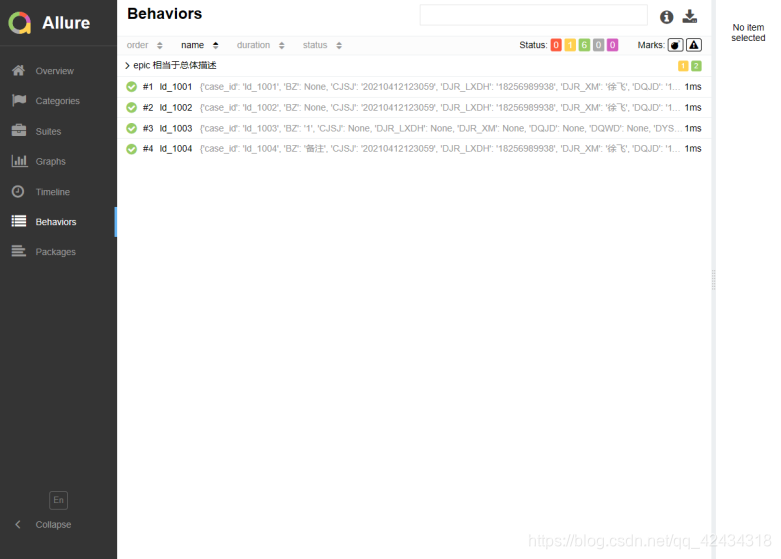
Task: Click the Categories flag icon
Action: (x=18, y=100)
